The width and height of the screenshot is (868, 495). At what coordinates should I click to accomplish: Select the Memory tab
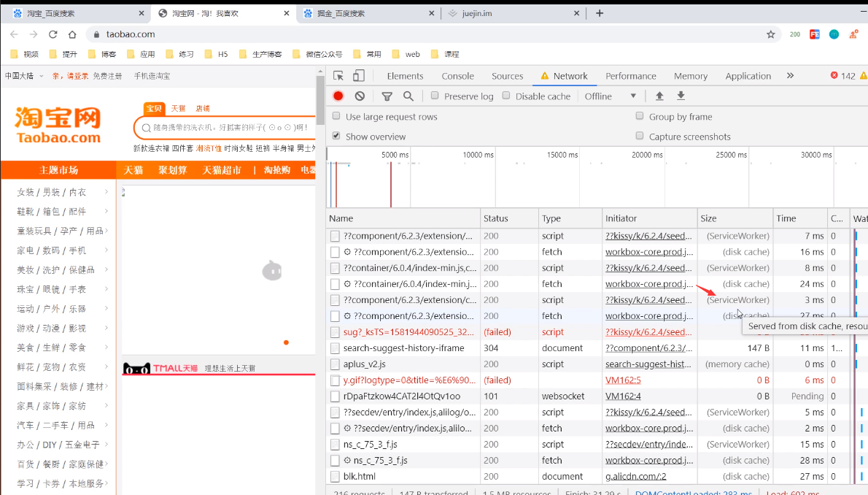[690, 76]
